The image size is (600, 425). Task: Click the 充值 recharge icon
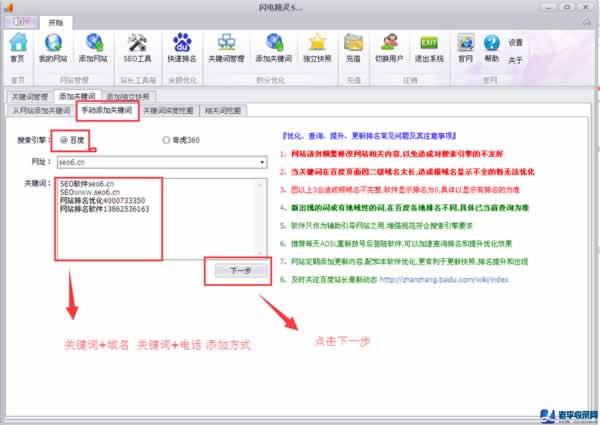click(353, 47)
